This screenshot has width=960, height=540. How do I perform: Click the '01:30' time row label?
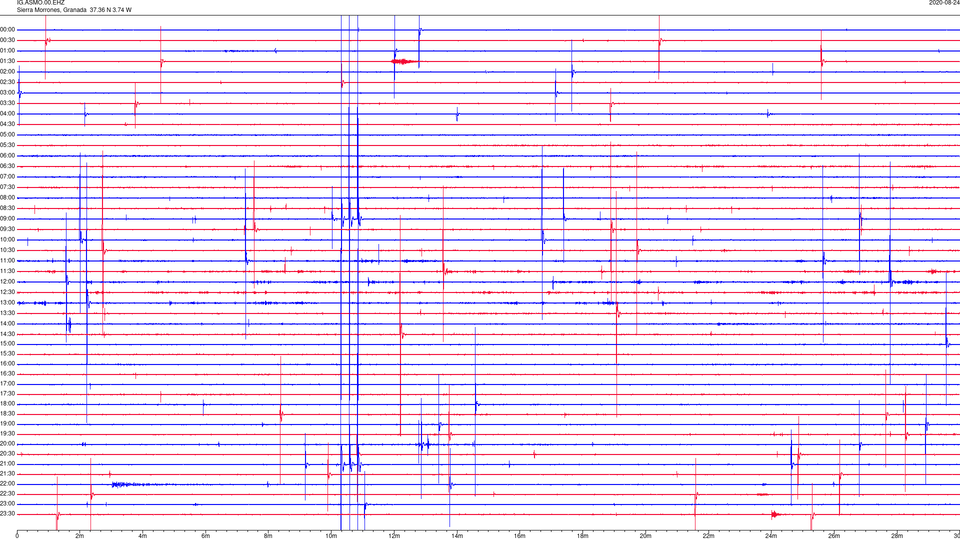tap(8, 61)
